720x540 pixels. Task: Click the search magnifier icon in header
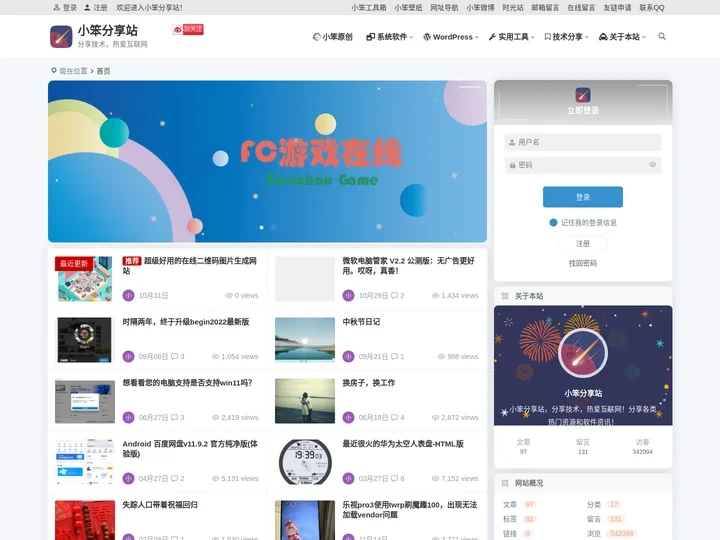[x=662, y=36]
